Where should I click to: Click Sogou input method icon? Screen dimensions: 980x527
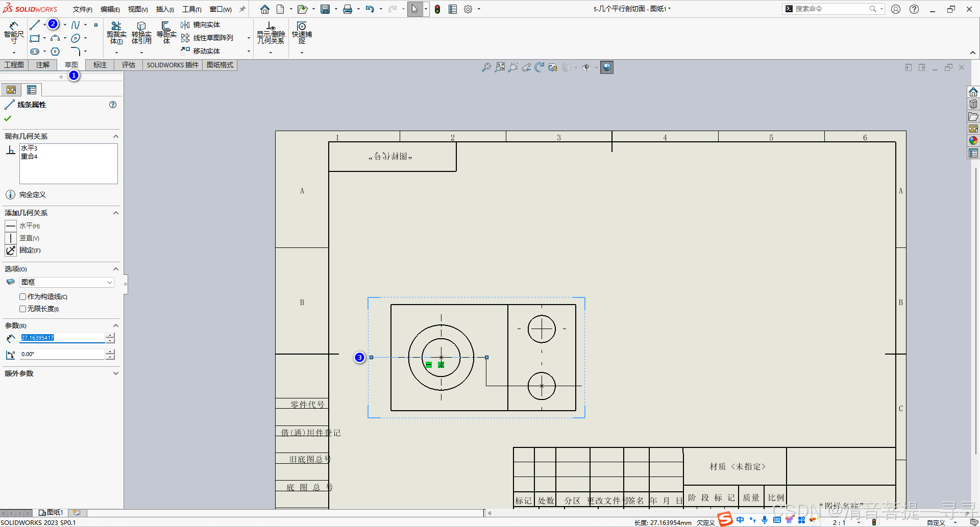tap(725, 519)
